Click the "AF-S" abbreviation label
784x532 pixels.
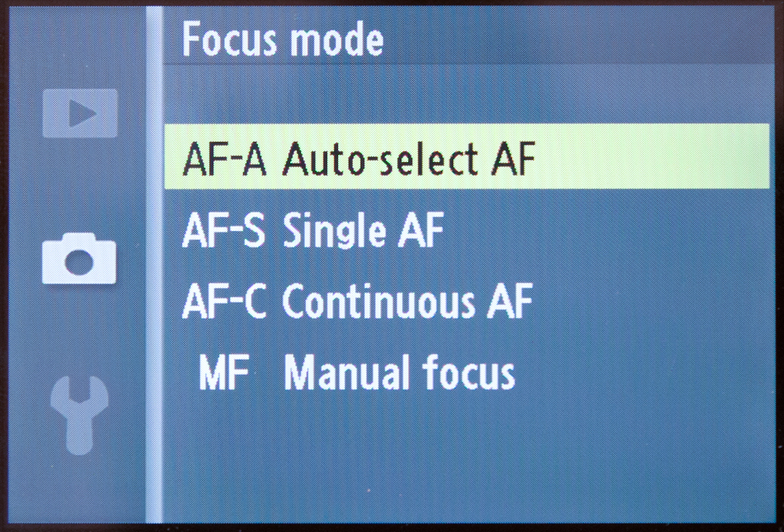pos(223,232)
